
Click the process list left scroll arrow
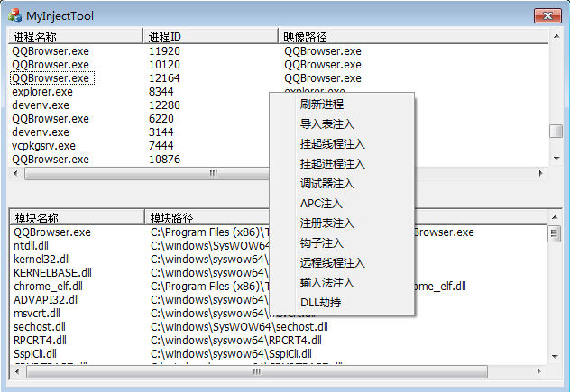point(15,173)
